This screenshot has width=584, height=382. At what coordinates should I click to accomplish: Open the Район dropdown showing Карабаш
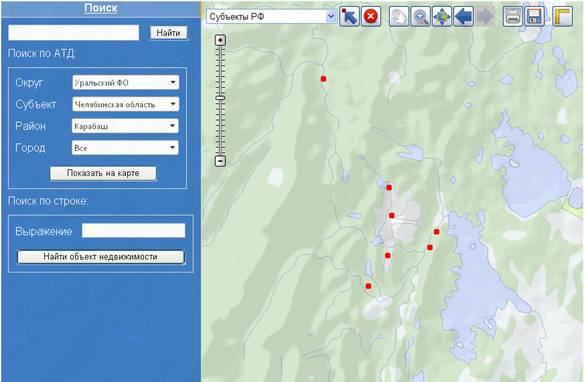click(125, 126)
